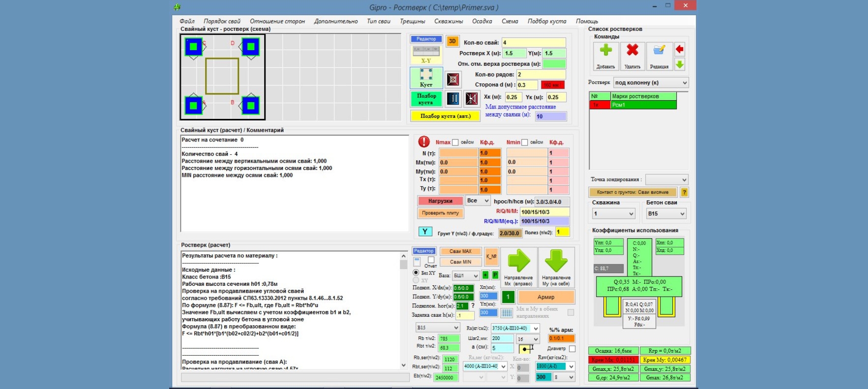Viewport: 868px width, 389px height.
Task: Expand the Все loads dropdown
Action: point(478,200)
